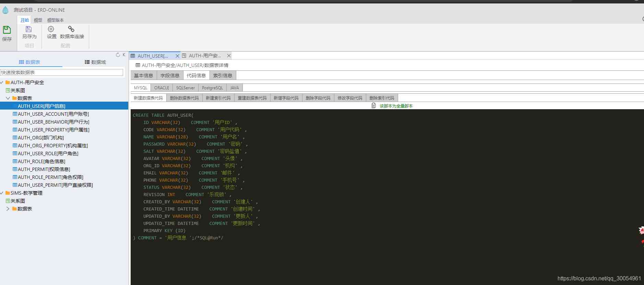This screenshot has height=285, width=644.
Task: Open the 代码信息 tab
Action: (196, 76)
